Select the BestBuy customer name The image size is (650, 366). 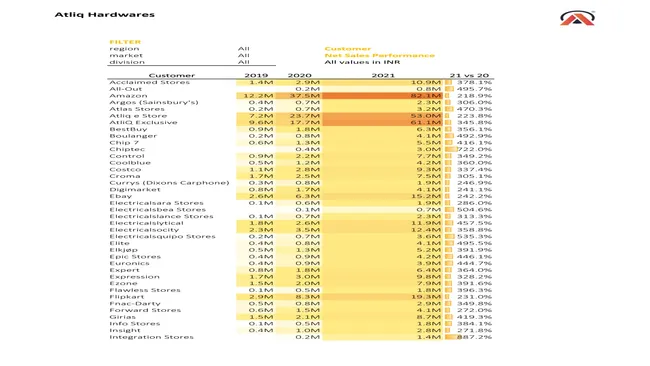pos(128,129)
